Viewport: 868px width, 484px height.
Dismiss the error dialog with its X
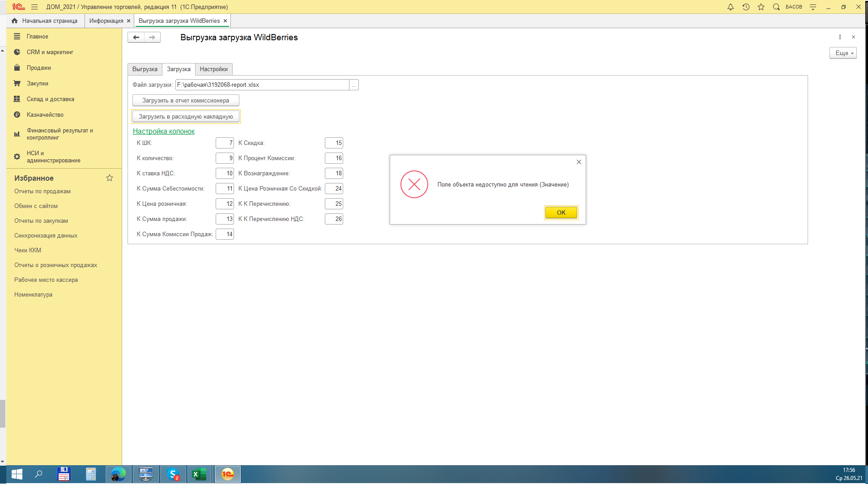[x=579, y=162]
